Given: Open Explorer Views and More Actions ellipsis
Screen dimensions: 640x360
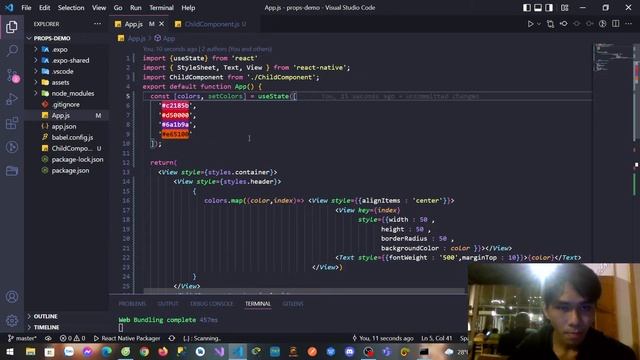Looking at the screenshot, I should click(x=97, y=24).
